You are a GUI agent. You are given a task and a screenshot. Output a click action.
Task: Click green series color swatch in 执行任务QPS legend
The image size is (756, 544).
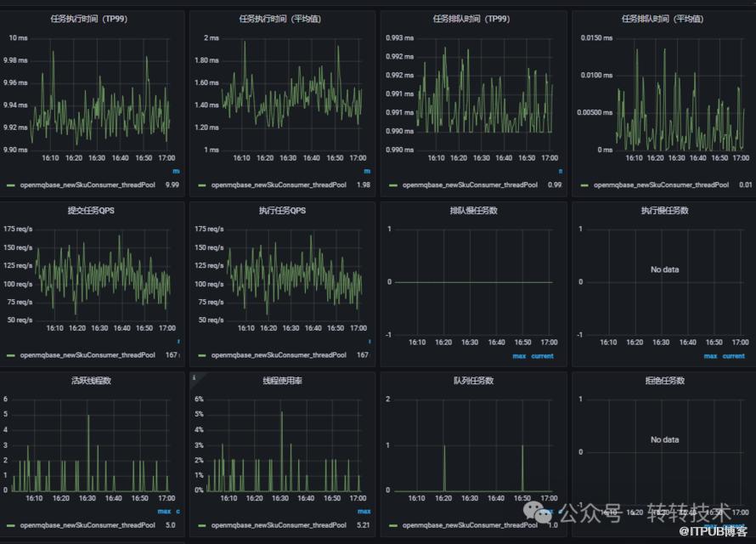point(202,355)
